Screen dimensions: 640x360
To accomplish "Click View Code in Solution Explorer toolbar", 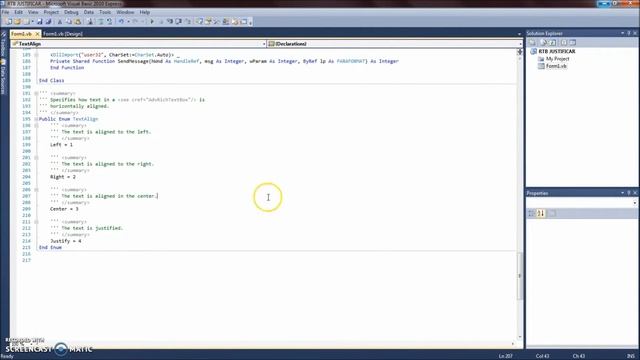I will [564, 42].
